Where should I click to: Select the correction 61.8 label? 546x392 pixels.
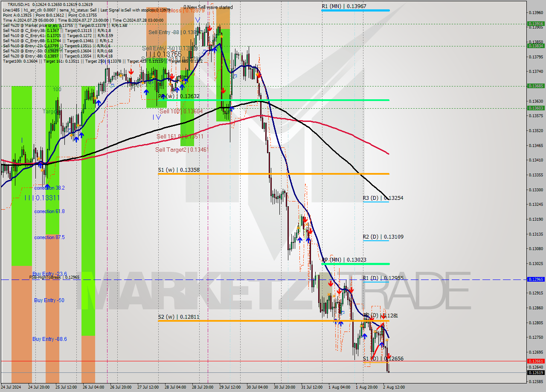click(x=49, y=211)
